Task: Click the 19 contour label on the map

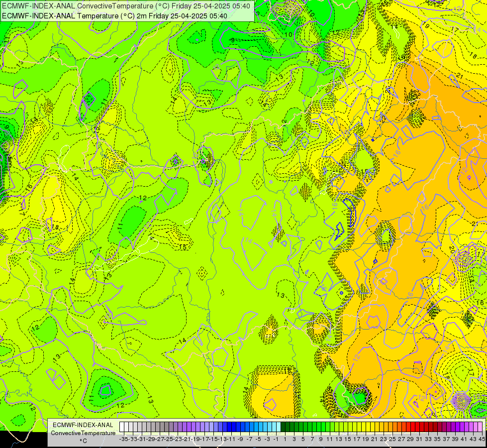Action: click(x=426, y=25)
